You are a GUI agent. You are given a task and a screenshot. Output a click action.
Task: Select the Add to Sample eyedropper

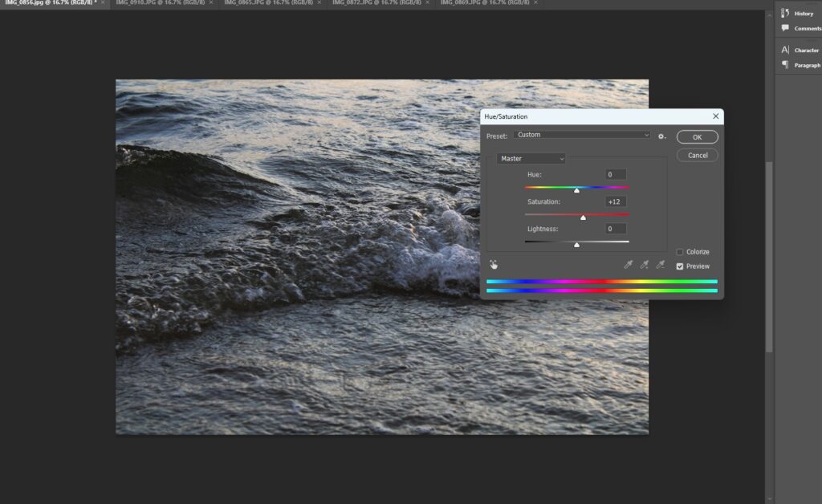click(645, 265)
